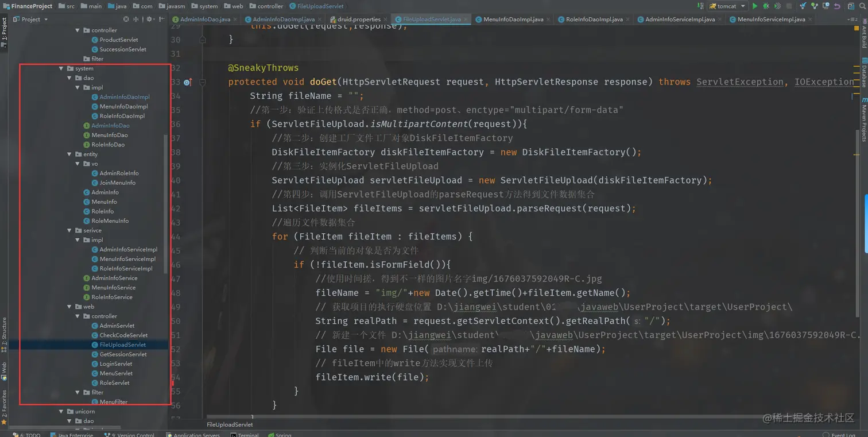This screenshot has width=868, height=437.
Task: Open the Spring tool window
Action: 280,435
